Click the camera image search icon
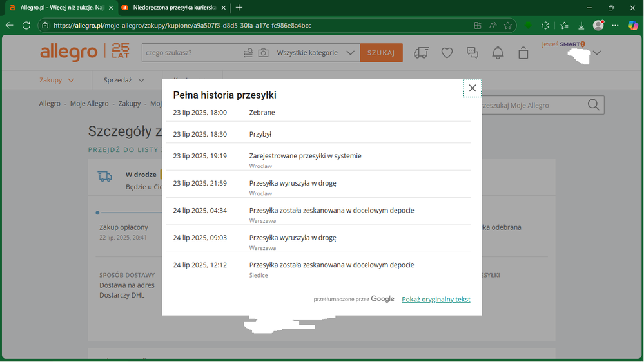The width and height of the screenshot is (644, 362). click(x=263, y=53)
